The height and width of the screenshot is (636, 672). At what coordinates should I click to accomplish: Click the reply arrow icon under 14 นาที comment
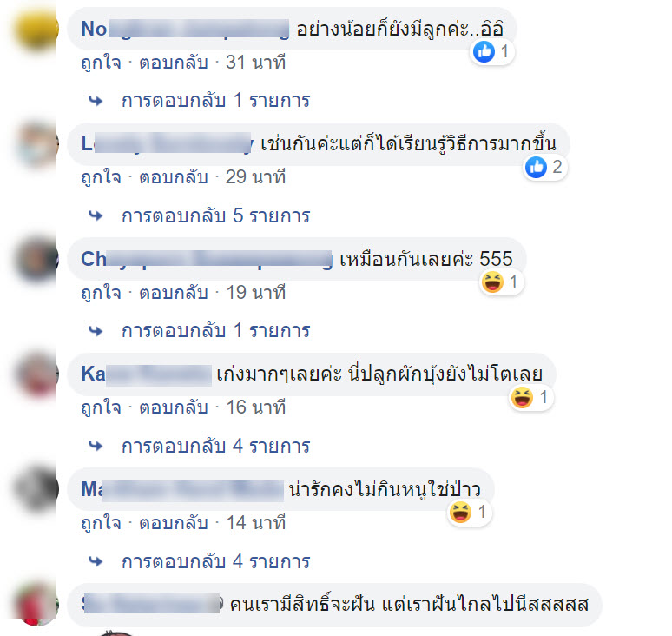click(x=96, y=561)
